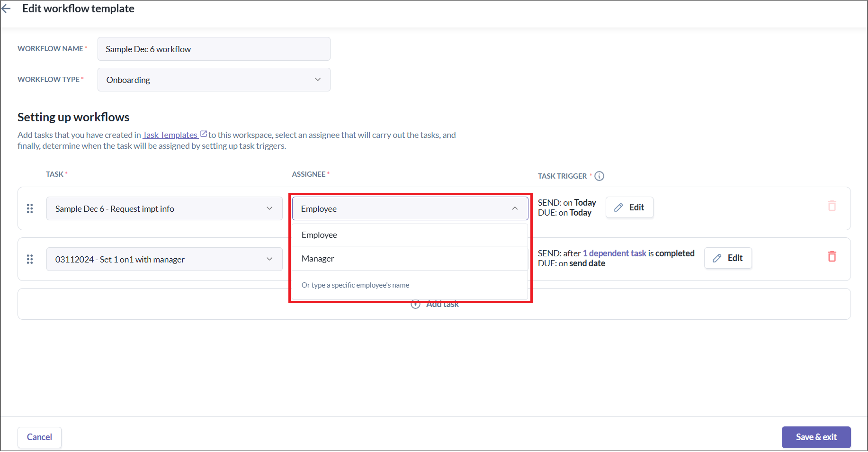
Task: Click Save & exit button
Action: [816, 437]
